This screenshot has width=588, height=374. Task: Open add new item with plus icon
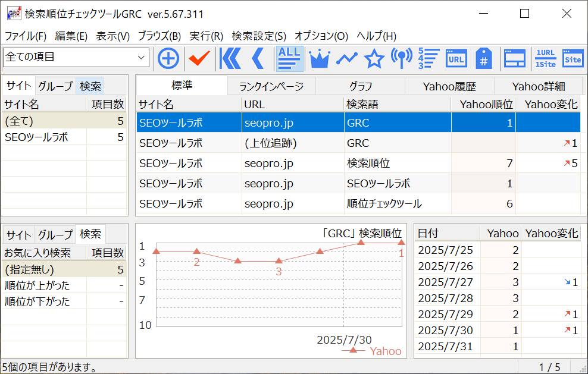[x=168, y=58]
